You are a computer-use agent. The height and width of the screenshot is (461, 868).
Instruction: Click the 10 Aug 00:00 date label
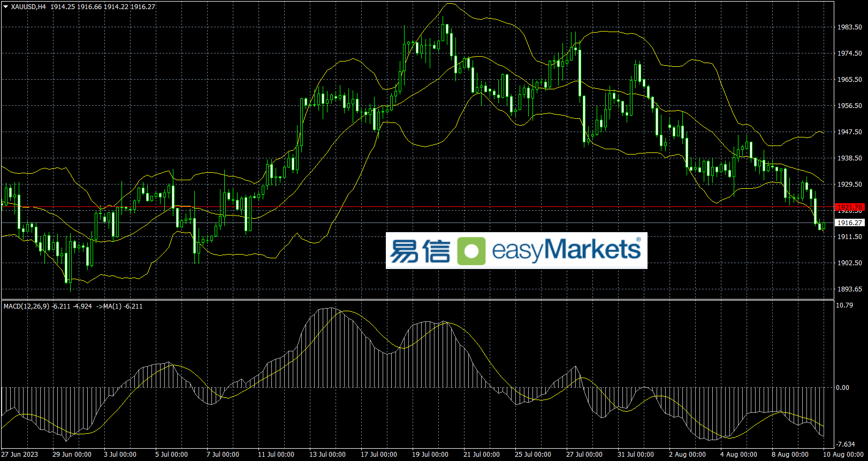coord(843,455)
